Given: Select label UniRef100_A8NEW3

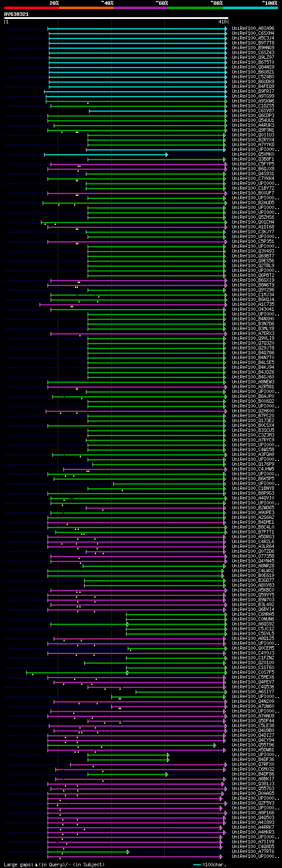Looking at the screenshot, I should pyautogui.click(x=253, y=382).
